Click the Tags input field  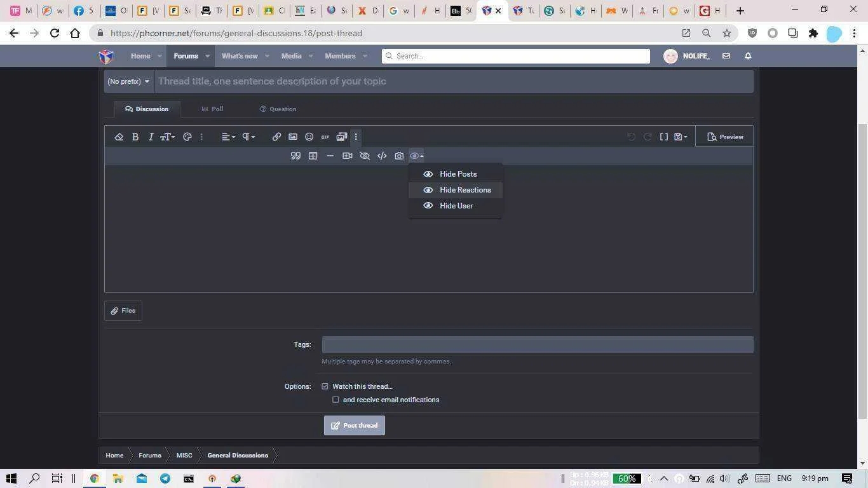(538, 344)
